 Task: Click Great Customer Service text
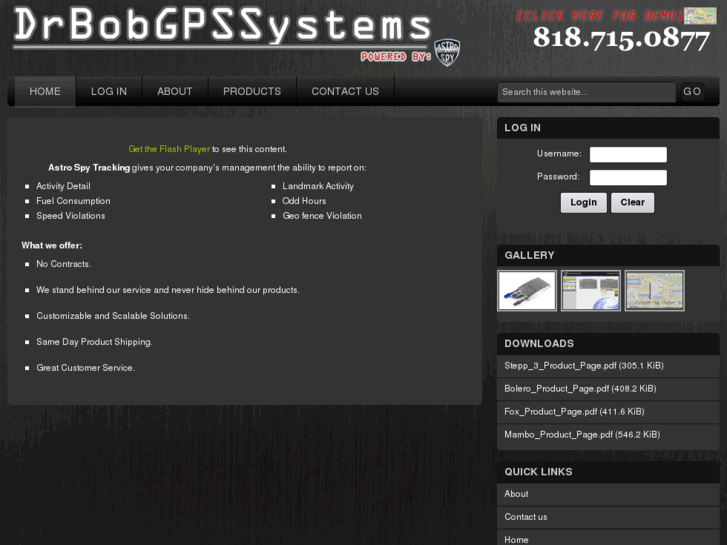(x=86, y=368)
